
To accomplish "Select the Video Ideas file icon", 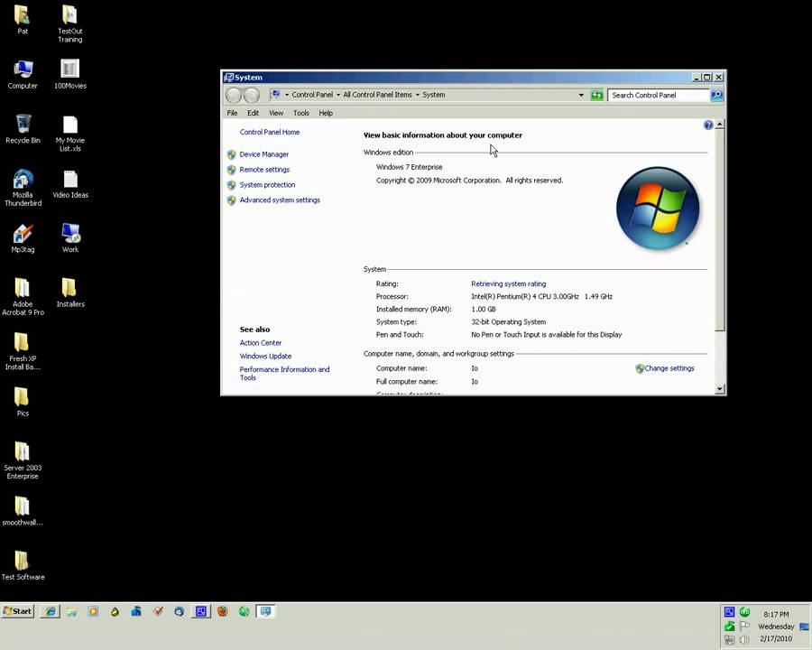I will coord(70,184).
